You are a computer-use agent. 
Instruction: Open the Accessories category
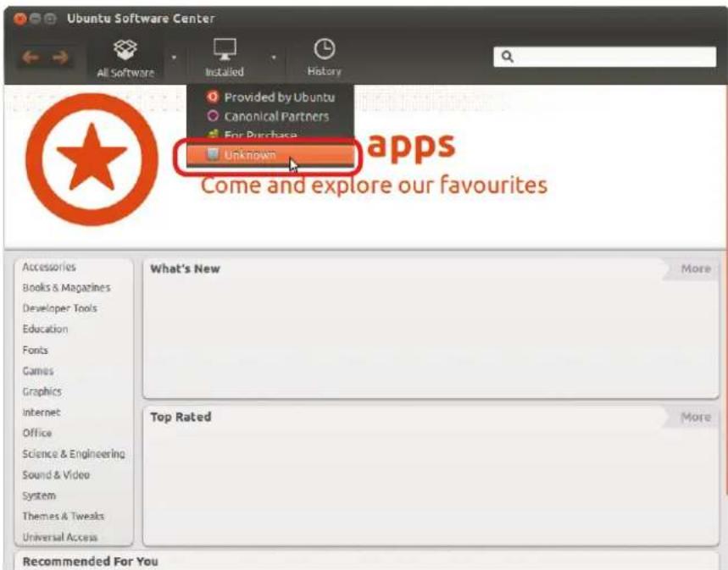click(x=49, y=267)
